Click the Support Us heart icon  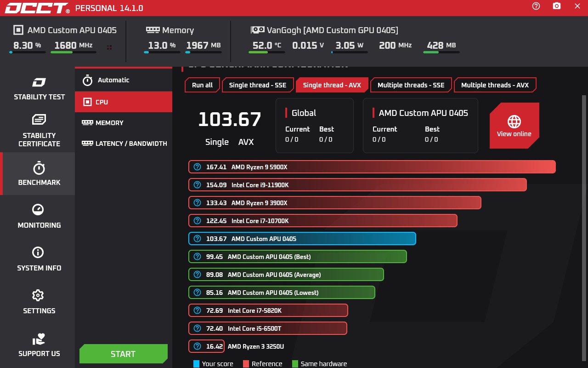point(39,339)
